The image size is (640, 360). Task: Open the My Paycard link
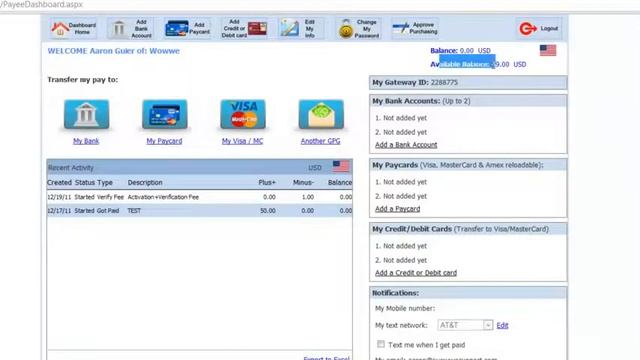click(164, 141)
